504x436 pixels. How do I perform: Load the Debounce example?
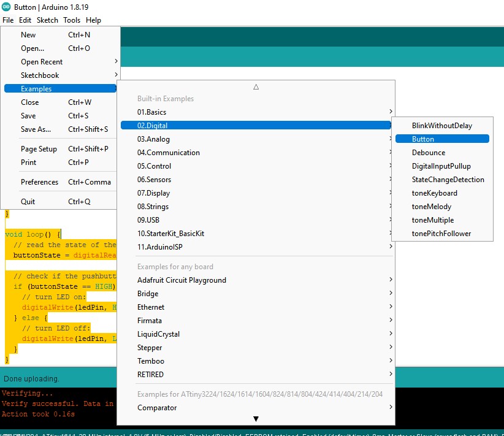pos(442,153)
